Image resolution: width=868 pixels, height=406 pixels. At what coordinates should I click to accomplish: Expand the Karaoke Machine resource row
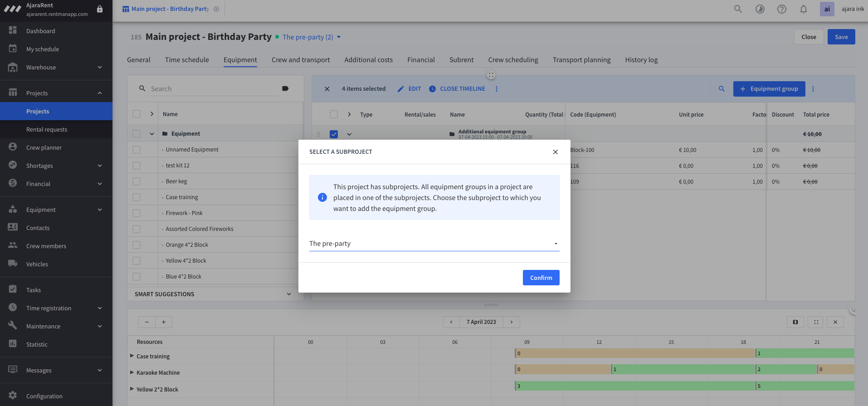point(132,372)
